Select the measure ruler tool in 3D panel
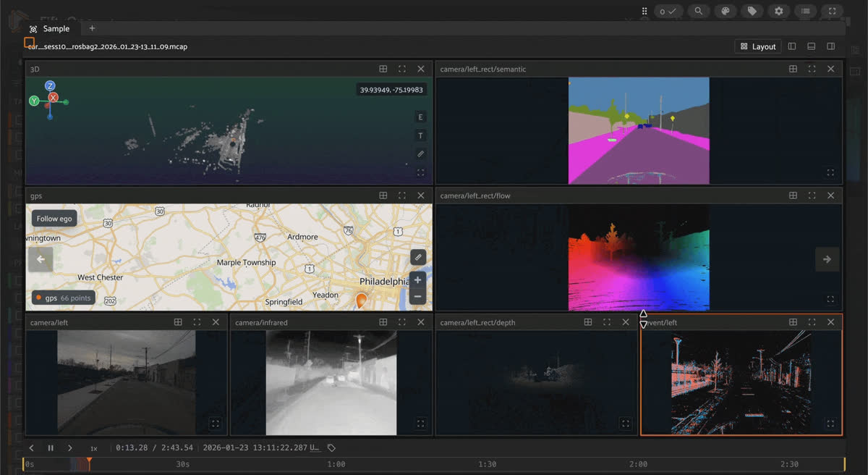This screenshot has height=475, width=868. tap(421, 154)
